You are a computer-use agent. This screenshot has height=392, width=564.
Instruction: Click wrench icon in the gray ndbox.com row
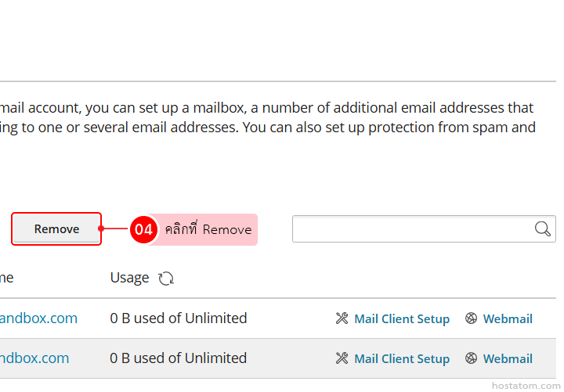pos(342,358)
